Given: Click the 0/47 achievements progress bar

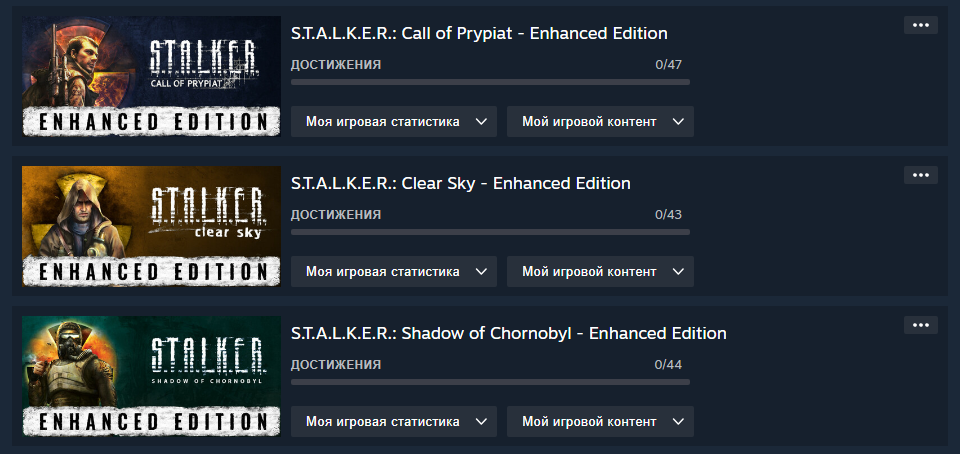Looking at the screenshot, I should [490, 82].
